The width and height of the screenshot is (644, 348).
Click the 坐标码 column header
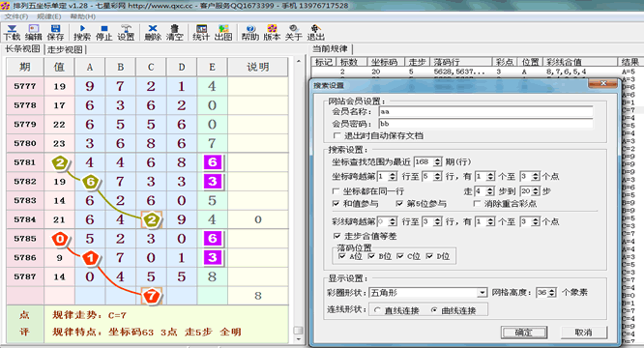click(x=385, y=62)
